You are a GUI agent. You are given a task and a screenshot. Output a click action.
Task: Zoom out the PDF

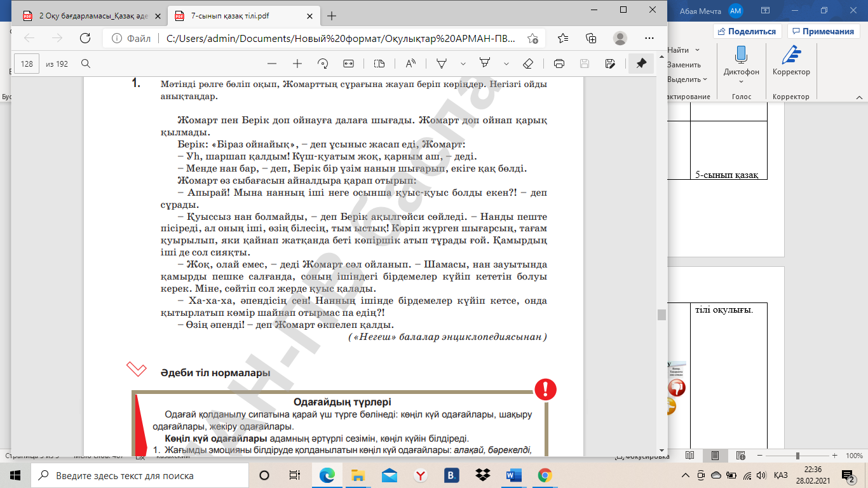coord(272,64)
